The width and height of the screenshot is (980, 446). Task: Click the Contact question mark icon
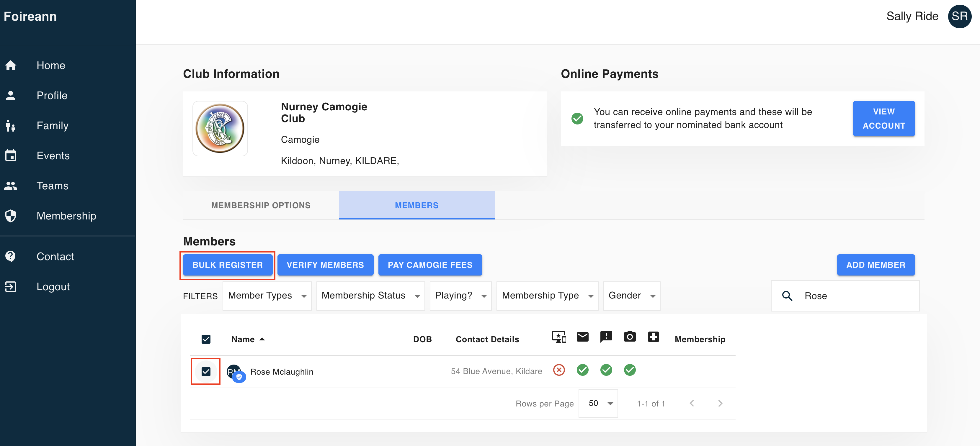pos(11,256)
